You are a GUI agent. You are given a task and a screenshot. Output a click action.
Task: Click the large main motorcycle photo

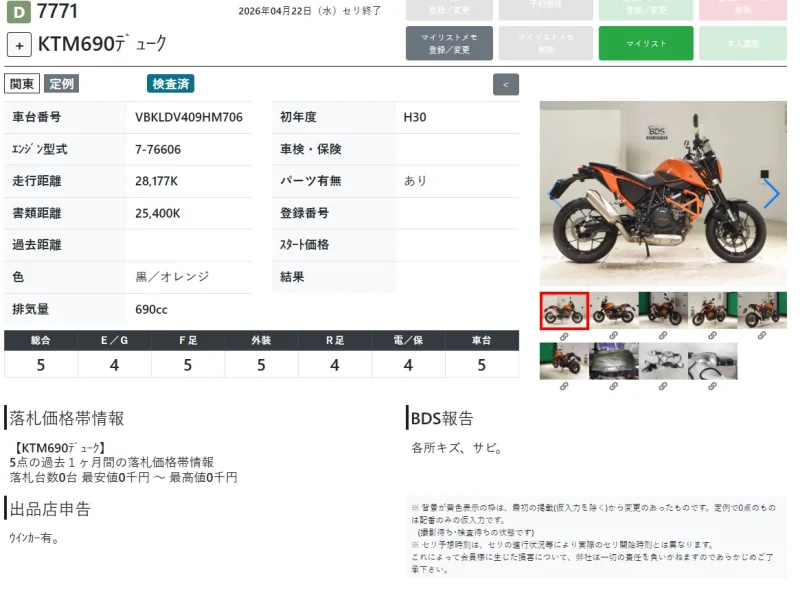[663, 193]
